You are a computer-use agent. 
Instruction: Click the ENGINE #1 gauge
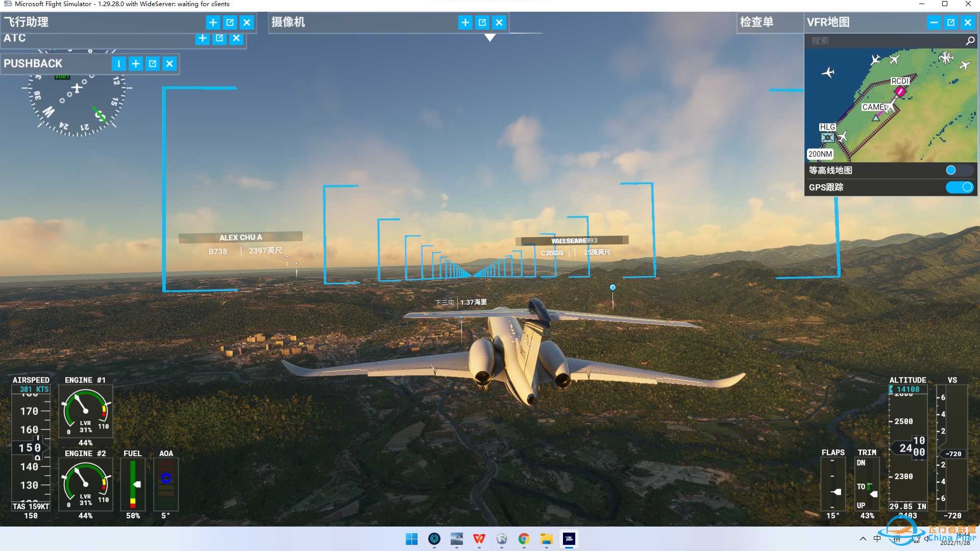tap(85, 411)
